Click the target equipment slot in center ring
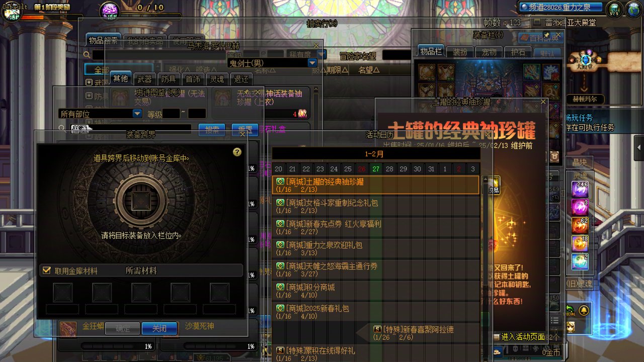The height and width of the screenshot is (362, 644). pos(140,201)
